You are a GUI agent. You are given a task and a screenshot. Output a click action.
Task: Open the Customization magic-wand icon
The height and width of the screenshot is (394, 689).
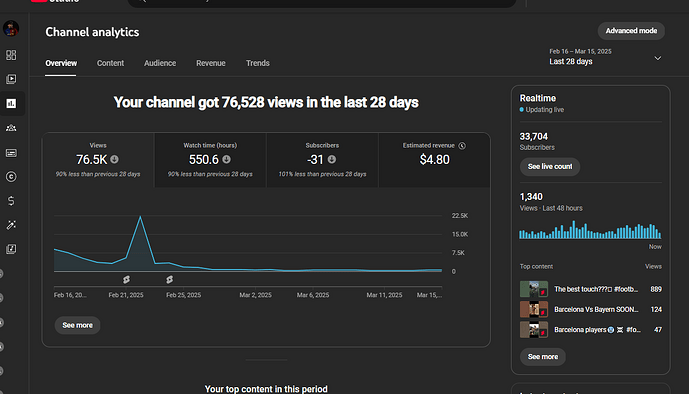[11, 225]
